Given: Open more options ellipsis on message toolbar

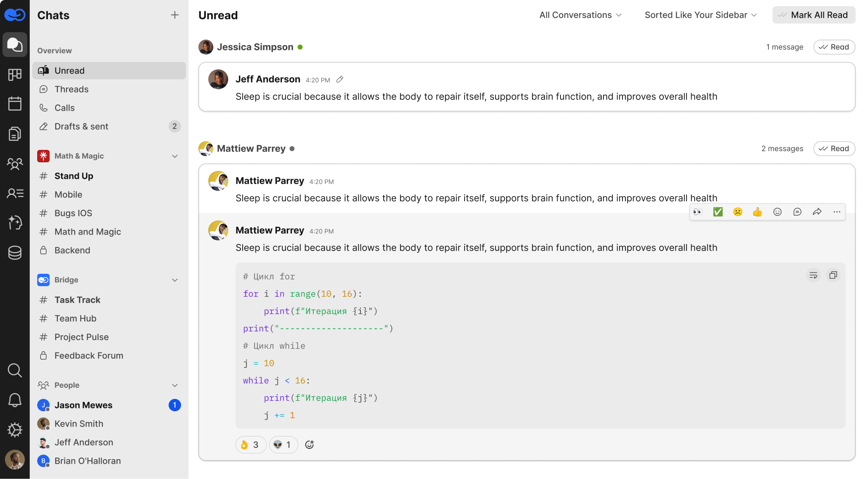Looking at the screenshot, I should (837, 212).
